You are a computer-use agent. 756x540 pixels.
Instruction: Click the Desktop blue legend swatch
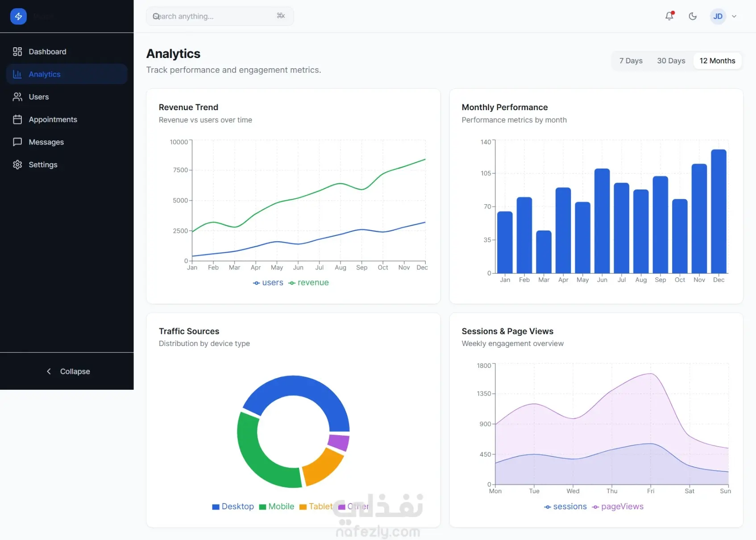[x=216, y=507]
